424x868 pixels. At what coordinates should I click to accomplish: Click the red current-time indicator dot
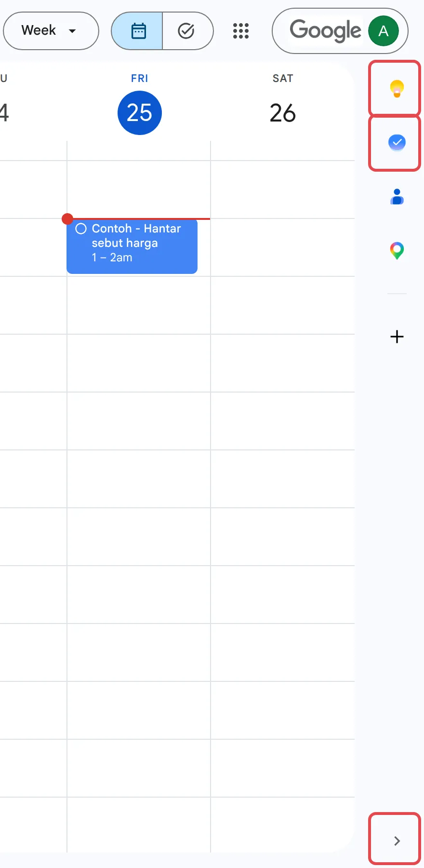click(x=67, y=219)
